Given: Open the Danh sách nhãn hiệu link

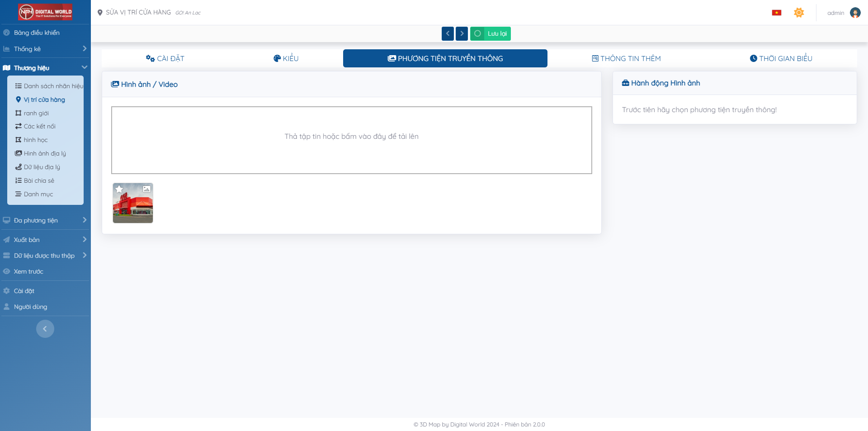Looking at the screenshot, I should [53, 86].
